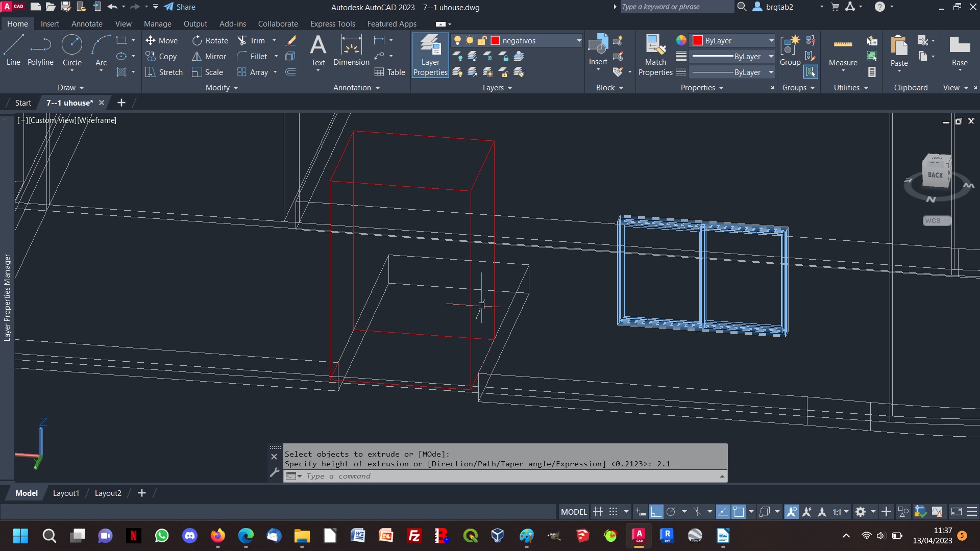Click Layout1 tab at bottom
Screen dimensions: 980x551
coord(65,493)
